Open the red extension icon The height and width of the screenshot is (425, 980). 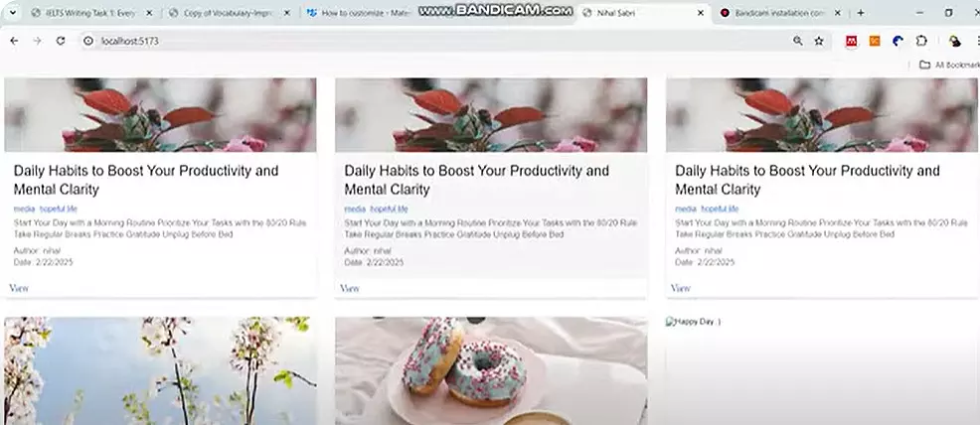click(851, 41)
